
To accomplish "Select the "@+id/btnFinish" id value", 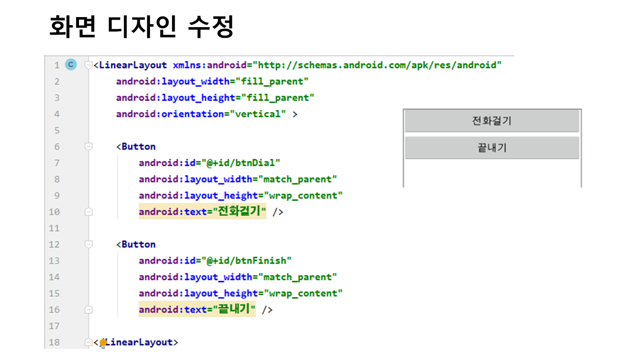I will tap(246, 260).
